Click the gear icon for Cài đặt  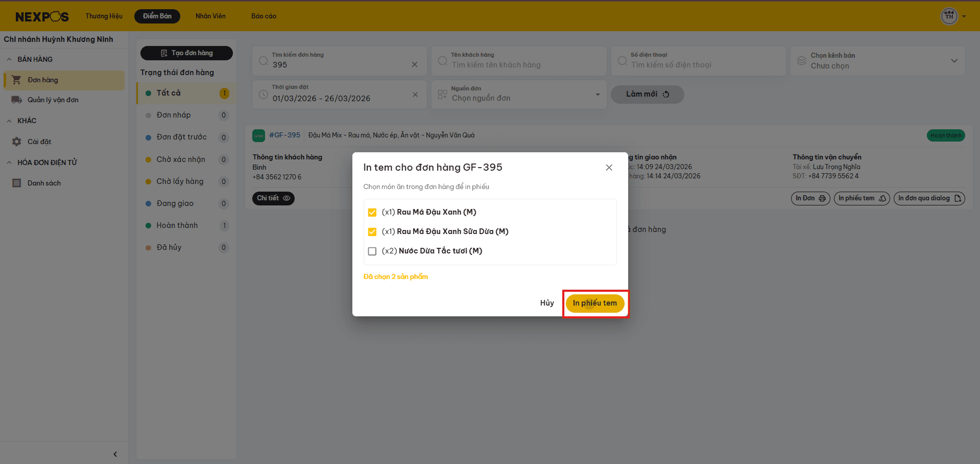click(x=16, y=142)
